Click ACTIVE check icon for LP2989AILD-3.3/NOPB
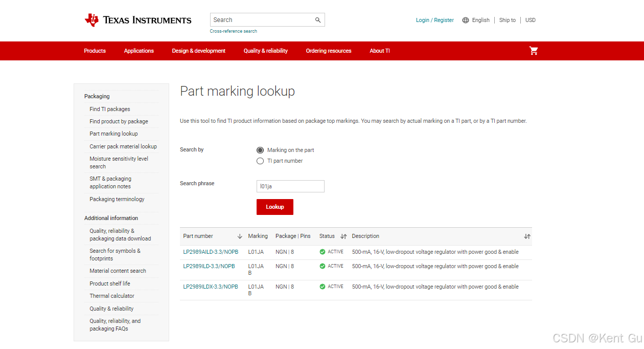 [323, 252]
